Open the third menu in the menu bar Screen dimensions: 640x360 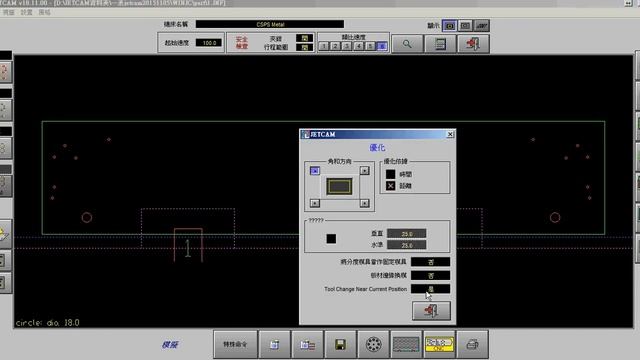pos(44,12)
